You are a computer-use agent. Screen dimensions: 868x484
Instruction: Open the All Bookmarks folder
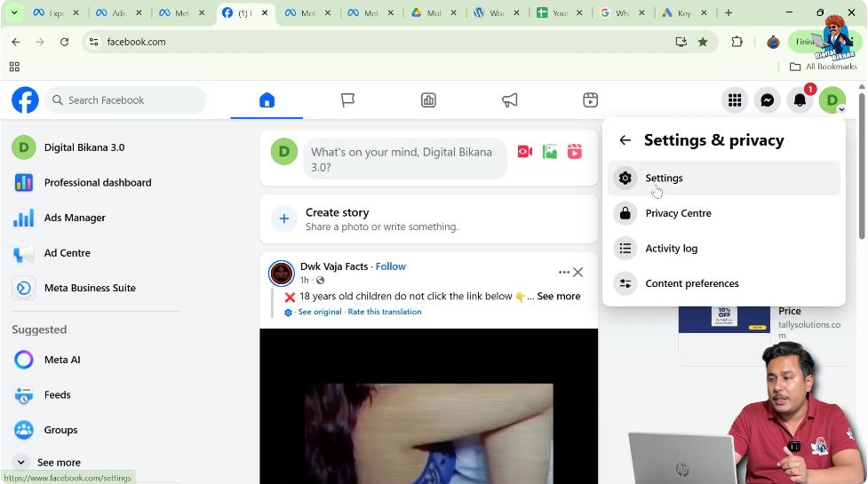pyautogui.click(x=824, y=67)
